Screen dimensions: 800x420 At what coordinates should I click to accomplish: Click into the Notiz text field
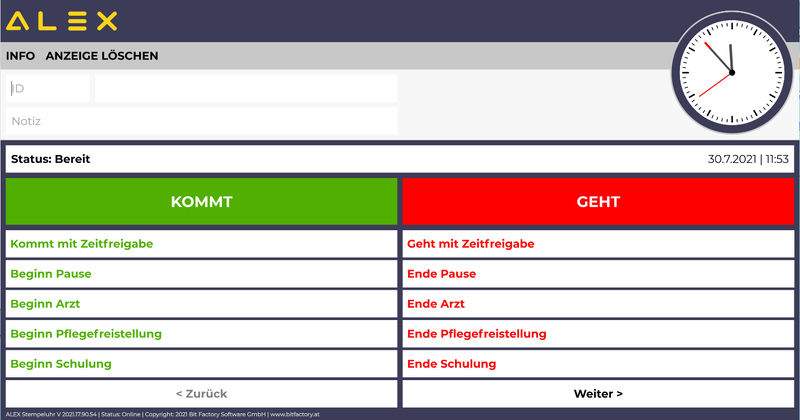[x=201, y=121]
